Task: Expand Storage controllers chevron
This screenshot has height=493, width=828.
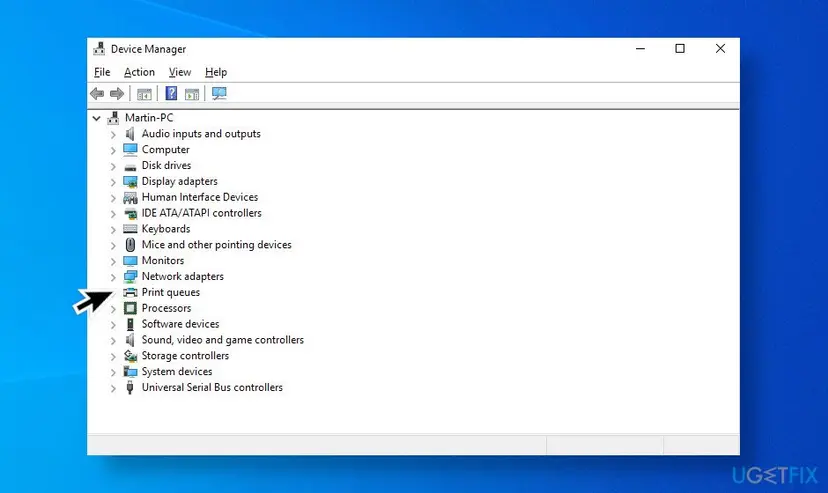Action: pyautogui.click(x=113, y=356)
